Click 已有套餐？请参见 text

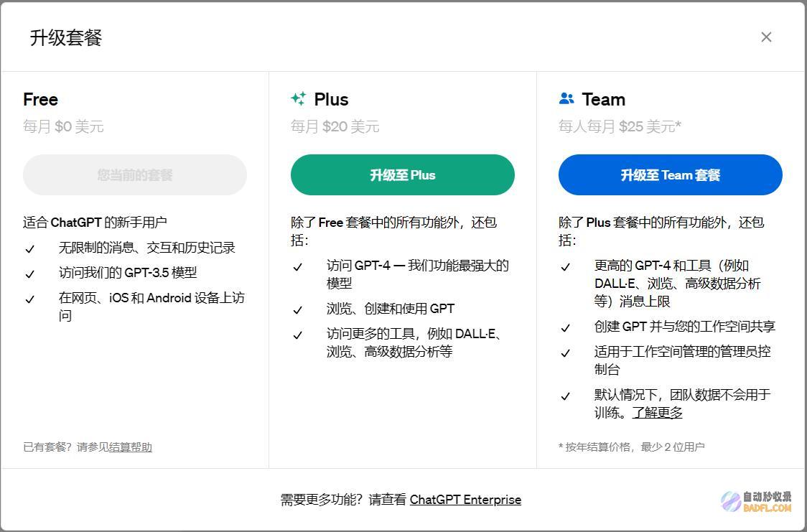[x=66, y=447]
